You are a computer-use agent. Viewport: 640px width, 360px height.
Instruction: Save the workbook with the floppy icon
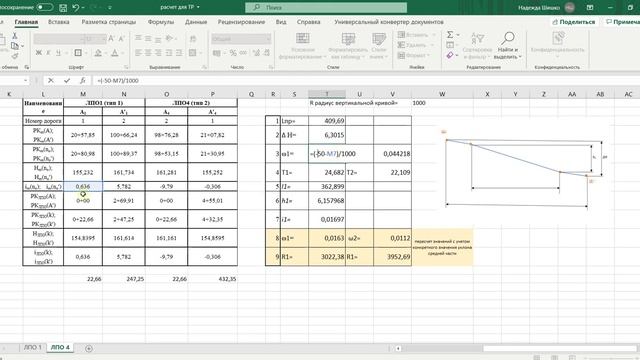pyautogui.click(x=63, y=7)
